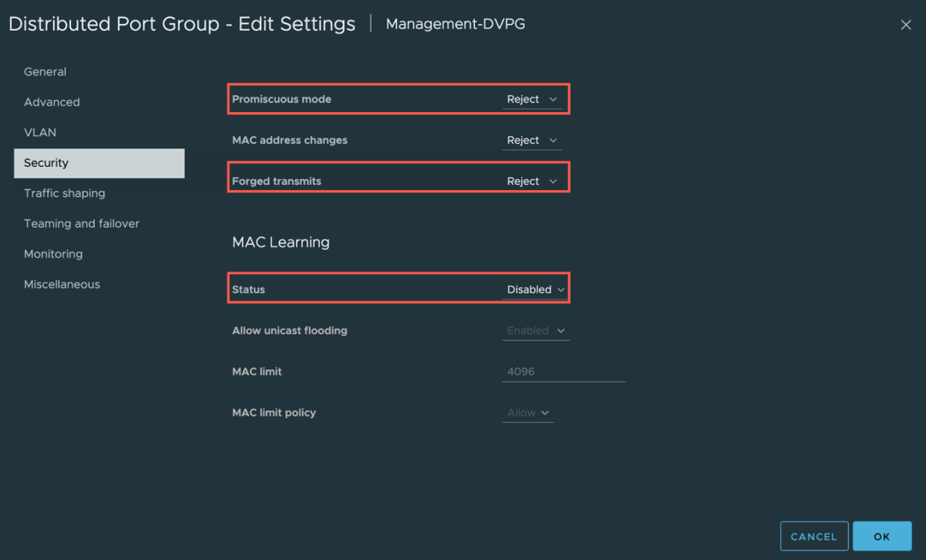Click the MAC limit policy label
The width and height of the screenshot is (926, 560).
[274, 413]
